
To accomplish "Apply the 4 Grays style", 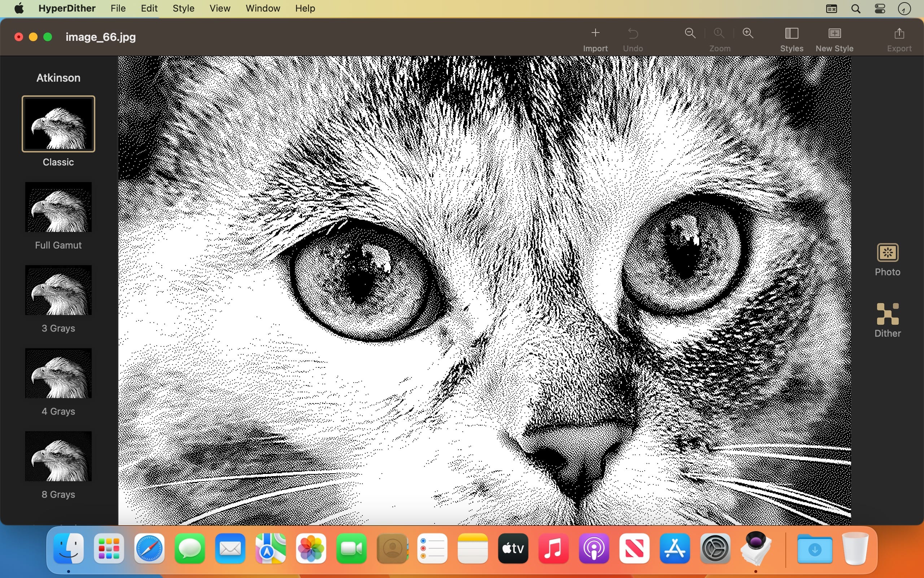I will (x=58, y=373).
